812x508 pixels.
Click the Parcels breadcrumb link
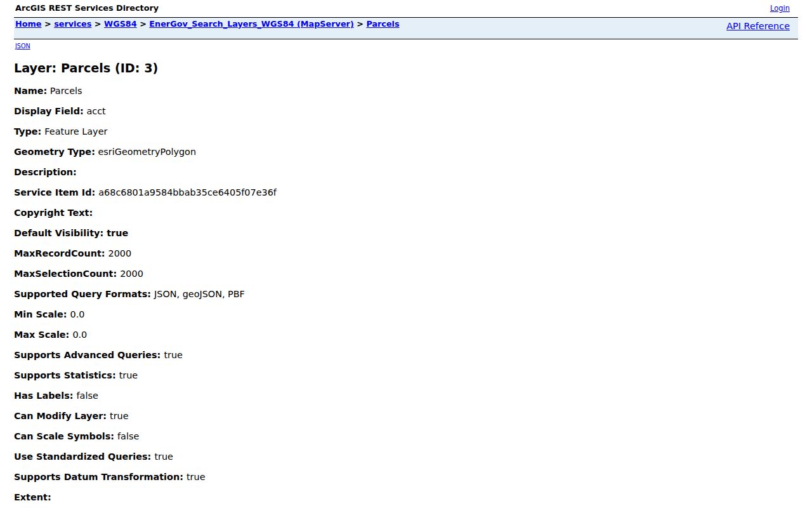click(383, 24)
